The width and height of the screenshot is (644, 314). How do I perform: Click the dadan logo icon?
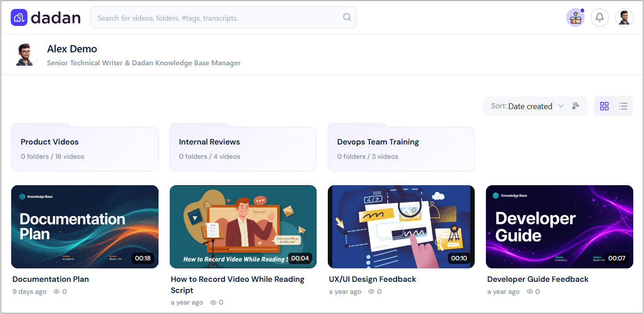[x=19, y=17]
